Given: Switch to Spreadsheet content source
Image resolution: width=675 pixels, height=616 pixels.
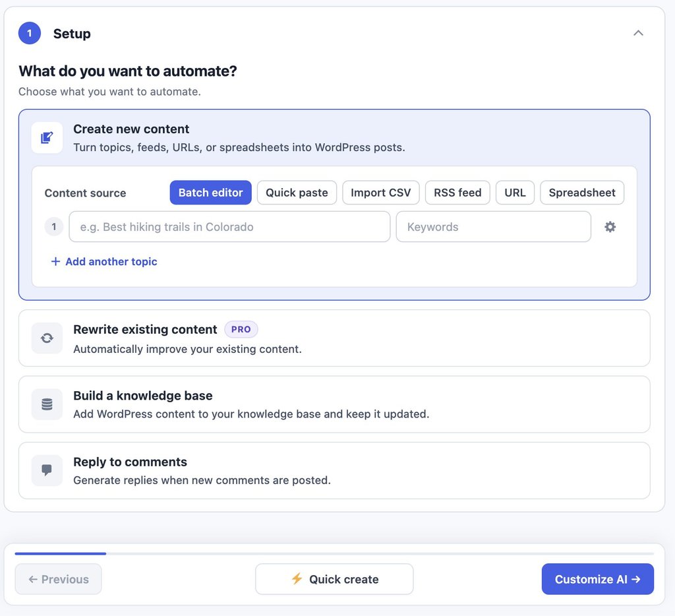Looking at the screenshot, I should [x=582, y=193].
